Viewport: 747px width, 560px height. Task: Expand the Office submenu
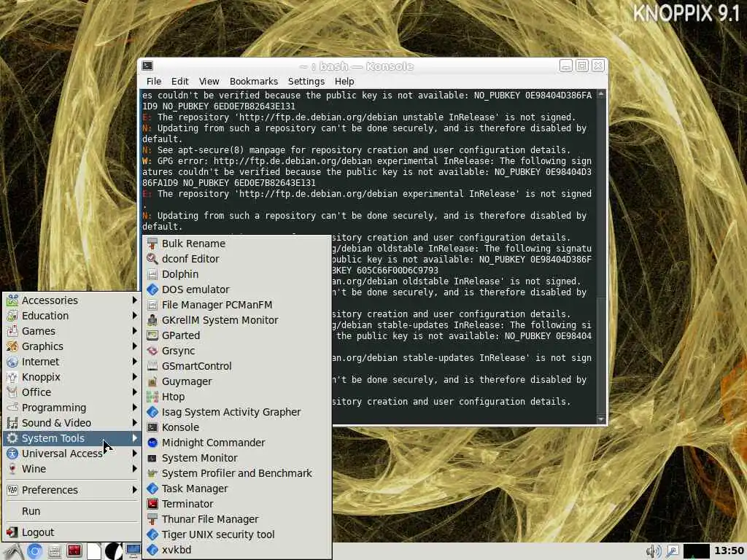(x=72, y=392)
